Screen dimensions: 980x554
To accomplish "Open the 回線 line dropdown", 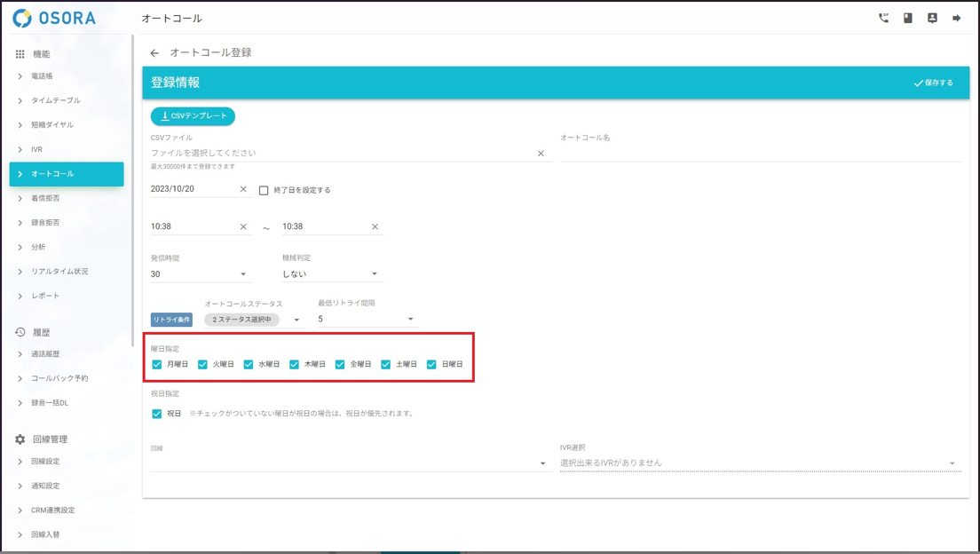I will pyautogui.click(x=351, y=463).
